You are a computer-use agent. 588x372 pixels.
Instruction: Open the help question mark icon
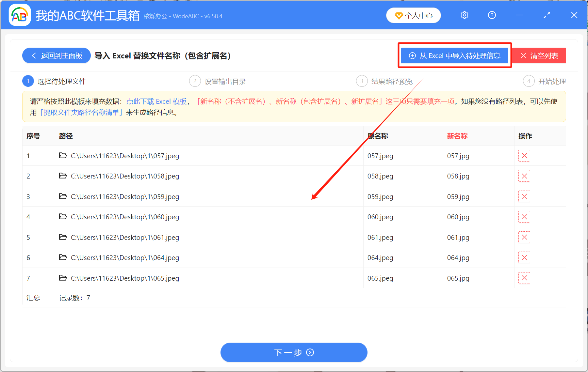492,15
